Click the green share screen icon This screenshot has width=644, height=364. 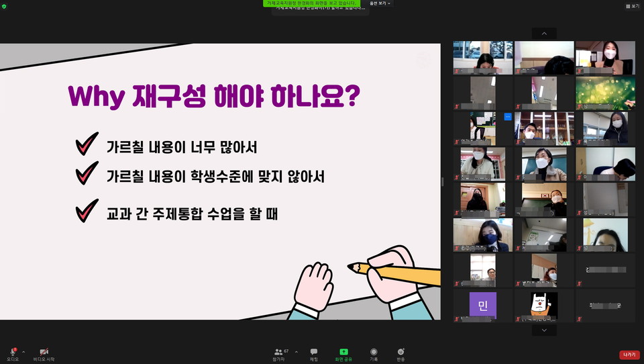[x=343, y=352]
